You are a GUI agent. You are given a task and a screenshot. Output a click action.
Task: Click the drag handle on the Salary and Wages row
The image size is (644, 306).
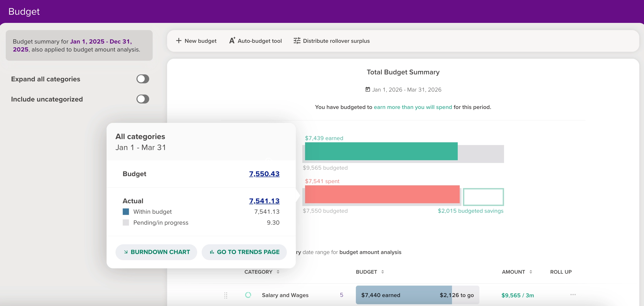(x=226, y=295)
